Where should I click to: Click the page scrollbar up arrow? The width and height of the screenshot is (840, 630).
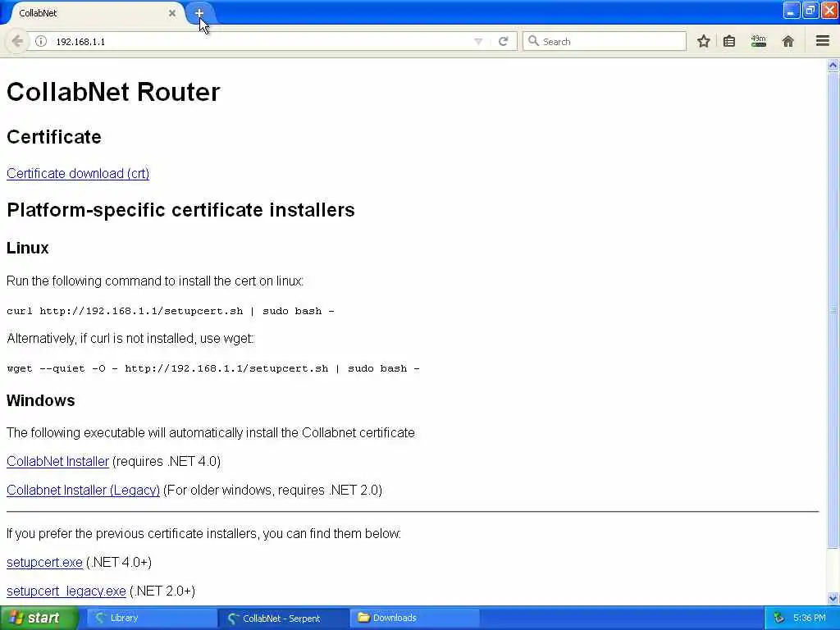[833, 66]
